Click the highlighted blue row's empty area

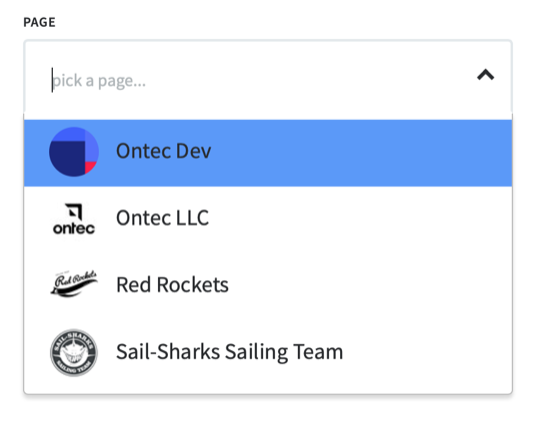[x=362, y=153]
